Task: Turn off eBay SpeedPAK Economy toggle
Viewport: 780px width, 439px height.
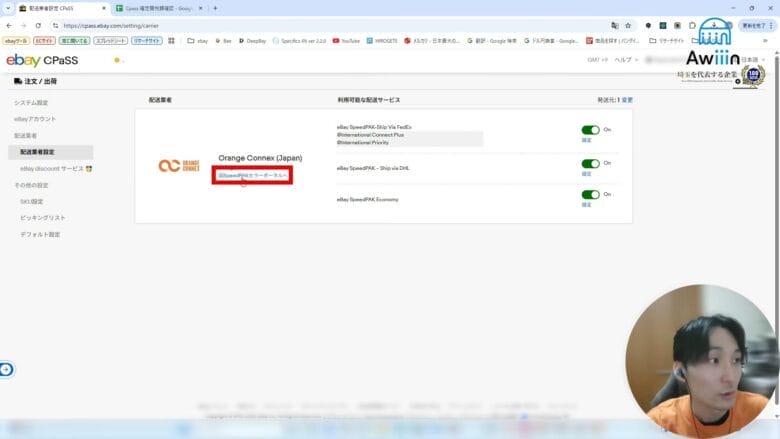Action: pyautogui.click(x=590, y=195)
